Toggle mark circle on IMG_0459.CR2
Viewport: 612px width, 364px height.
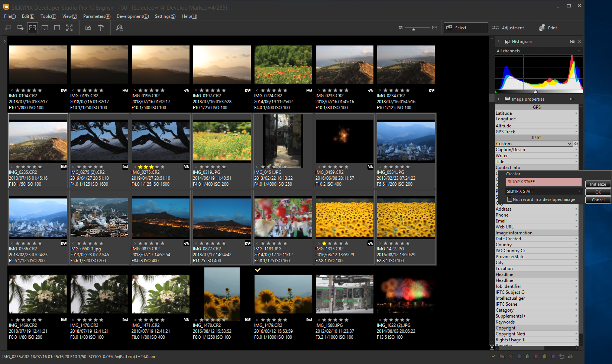point(318,167)
